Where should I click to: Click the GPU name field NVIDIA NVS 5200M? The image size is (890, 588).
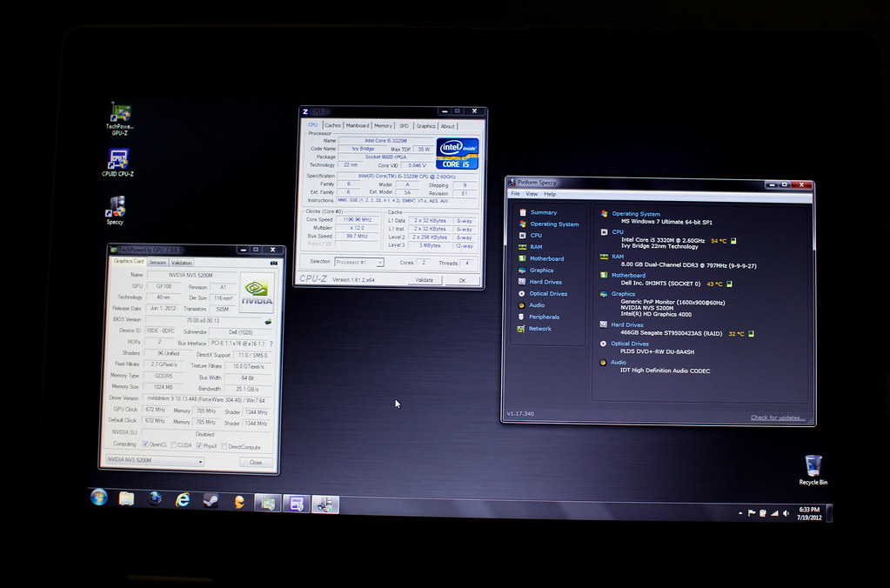(x=191, y=275)
